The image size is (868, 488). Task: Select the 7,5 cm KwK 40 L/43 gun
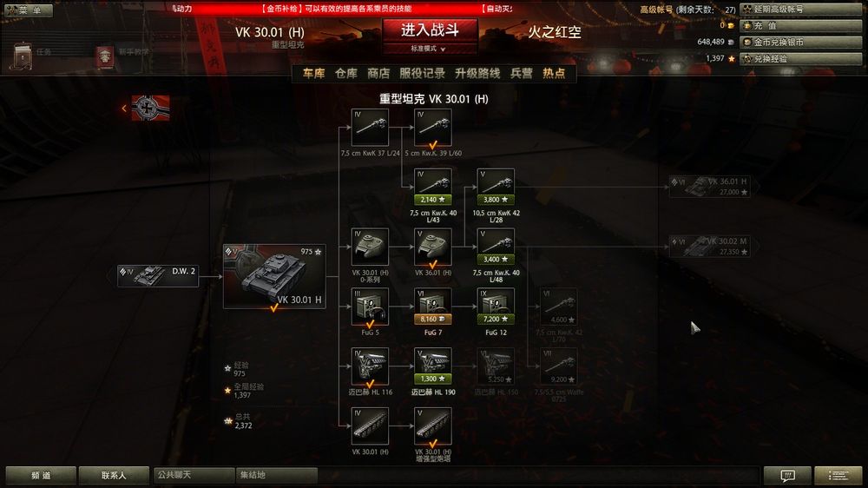click(433, 188)
